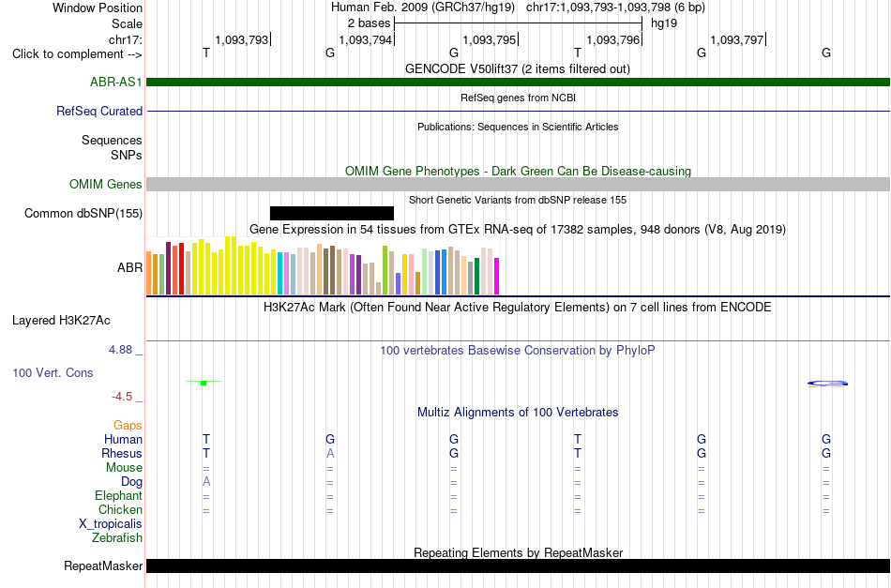Click the last G base in ruler sequence

pyautogui.click(x=826, y=53)
